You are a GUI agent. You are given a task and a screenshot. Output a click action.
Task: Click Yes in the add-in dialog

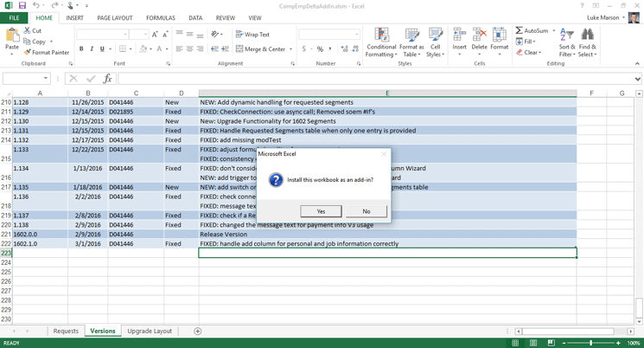point(321,211)
